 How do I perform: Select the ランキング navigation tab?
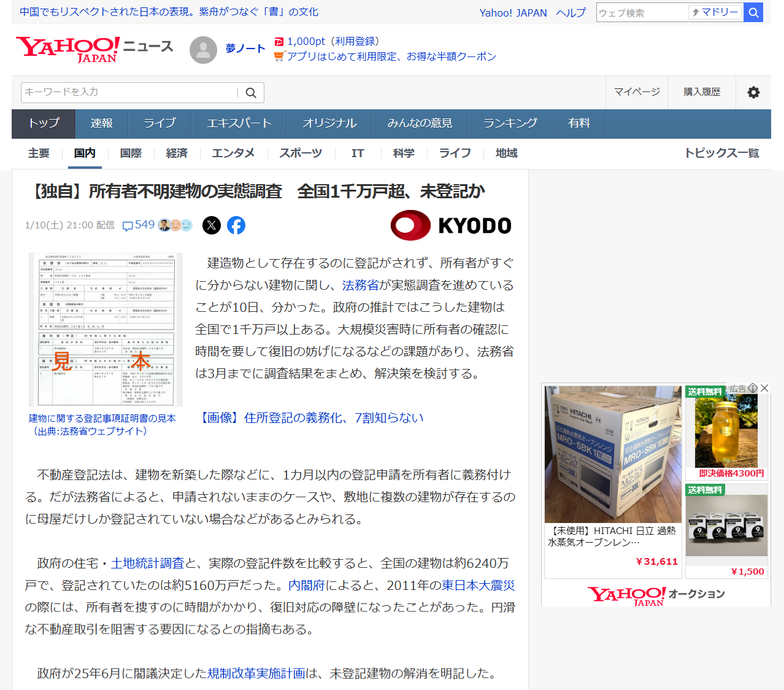tap(510, 123)
